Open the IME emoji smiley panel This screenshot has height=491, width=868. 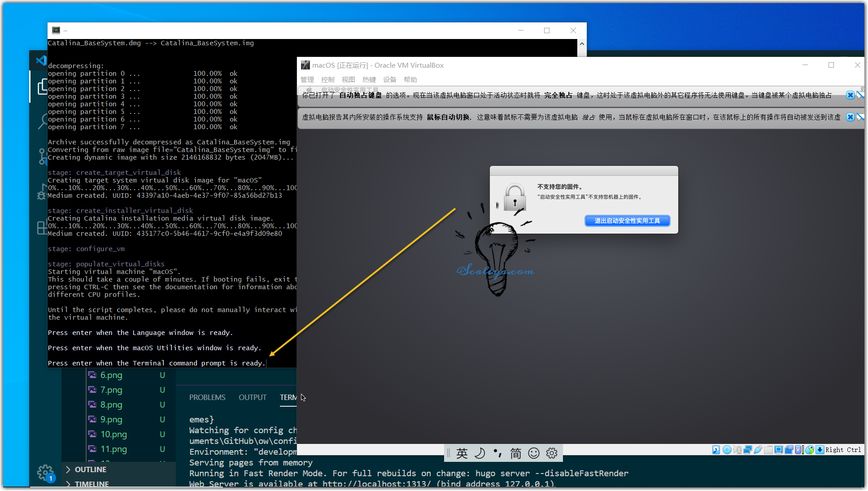[x=534, y=453]
